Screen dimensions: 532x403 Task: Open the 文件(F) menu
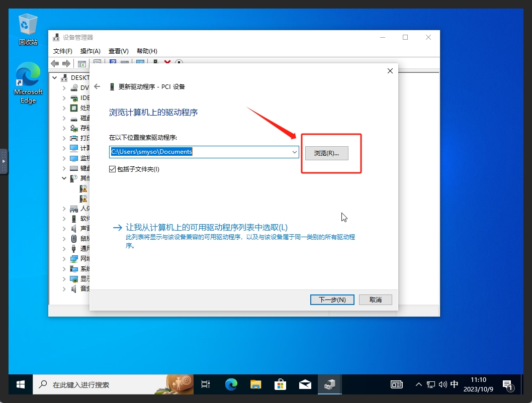pyautogui.click(x=62, y=51)
